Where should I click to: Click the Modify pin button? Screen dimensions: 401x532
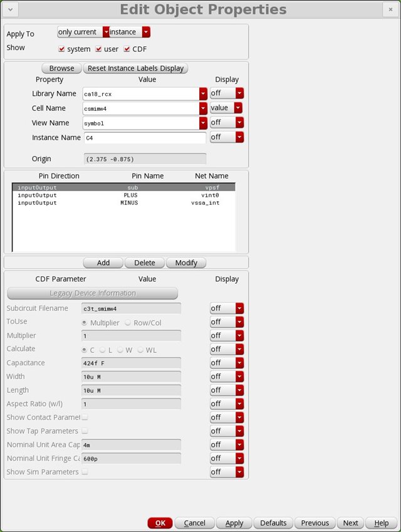(x=186, y=263)
